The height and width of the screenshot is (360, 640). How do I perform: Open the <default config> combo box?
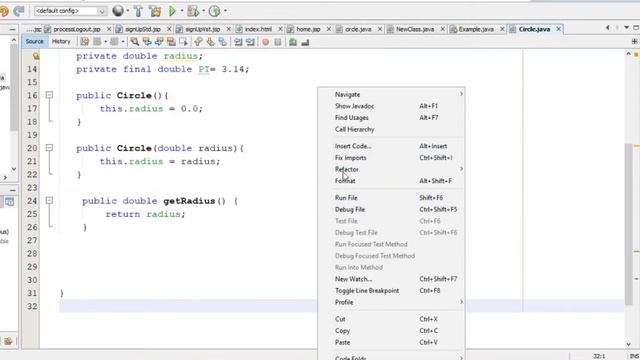click(x=70, y=11)
